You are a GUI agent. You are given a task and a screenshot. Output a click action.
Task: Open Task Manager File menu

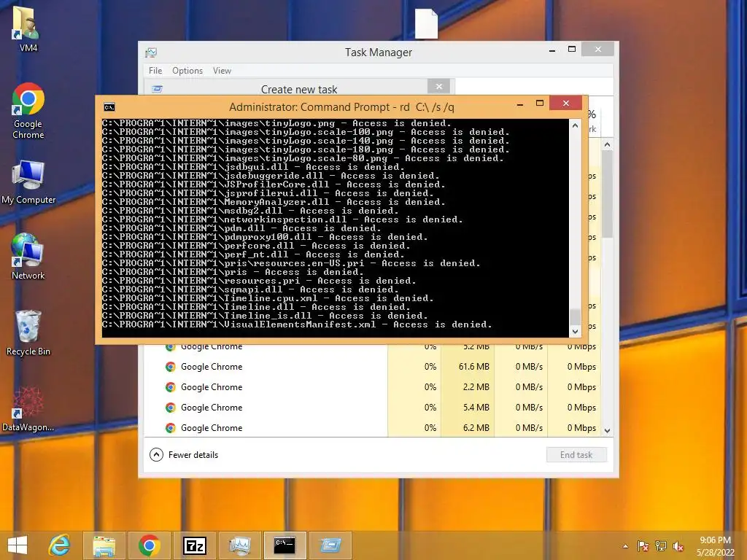point(155,71)
